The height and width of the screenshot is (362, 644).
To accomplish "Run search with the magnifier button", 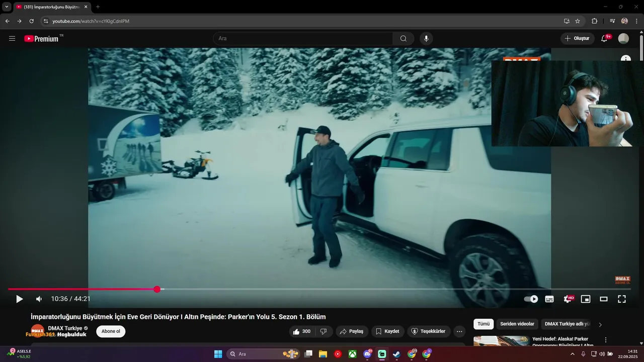I will (x=404, y=39).
